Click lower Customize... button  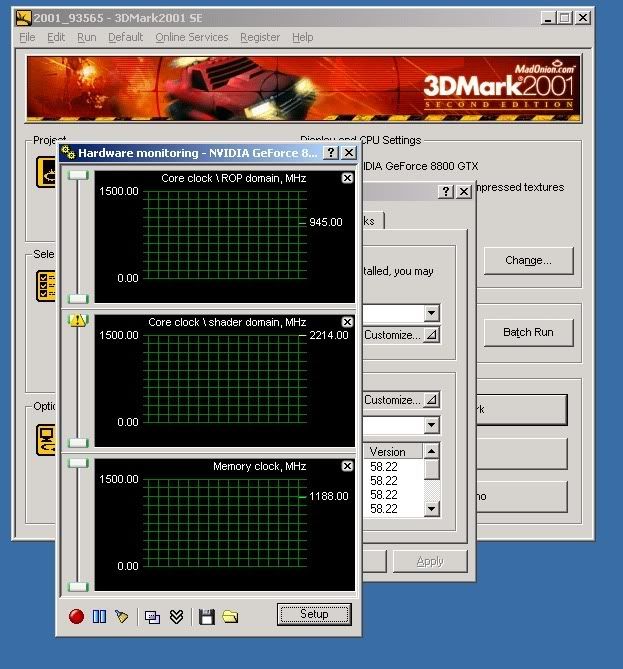(x=401, y=400)
